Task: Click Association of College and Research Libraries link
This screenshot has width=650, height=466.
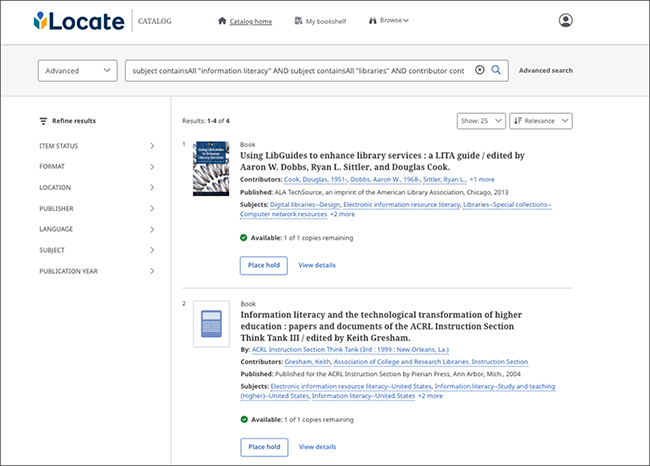Action: [431, 362]
